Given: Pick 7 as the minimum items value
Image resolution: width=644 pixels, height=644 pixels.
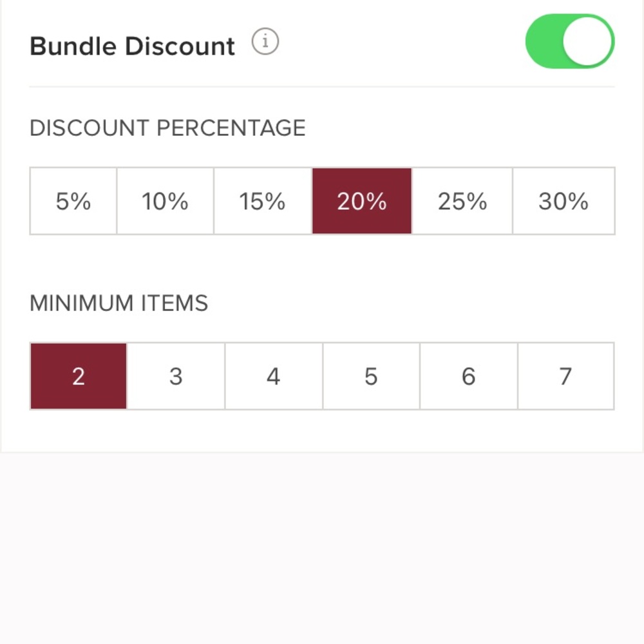Looking at the screenshot, I should pyautogui.click(x=566, y=376).
